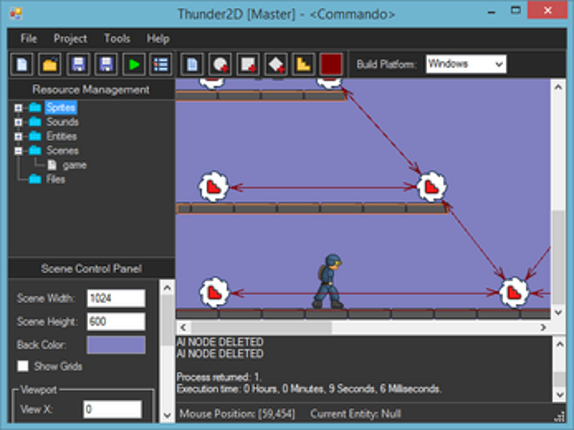Select the Files folder in tree

pyautogui.click(x=55, y=179)
